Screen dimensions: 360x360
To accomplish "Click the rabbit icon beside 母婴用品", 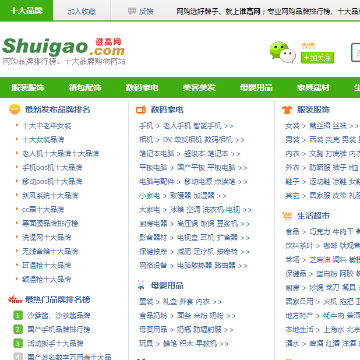I will click(x=141, y=286).
